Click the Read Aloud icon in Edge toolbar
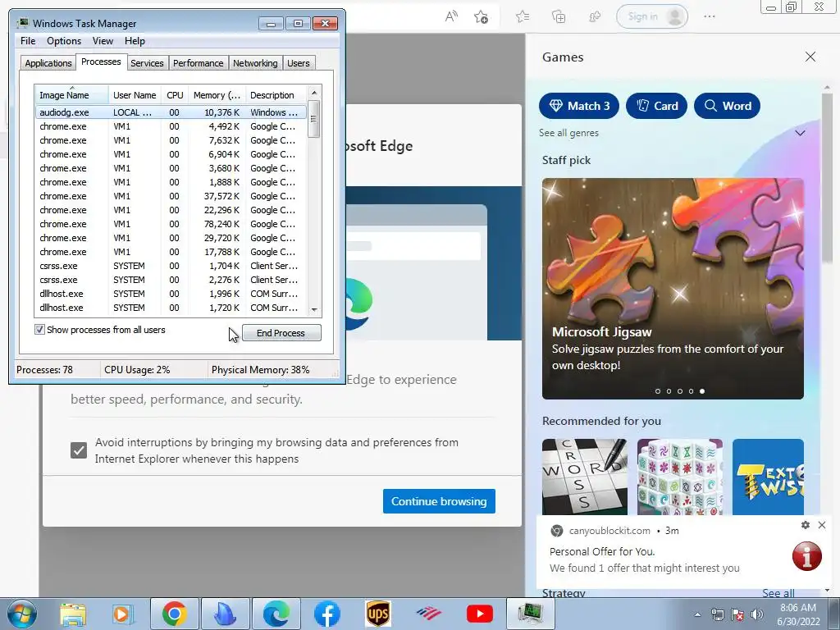Viewport: 840px width, 630px height. [451, 16]
